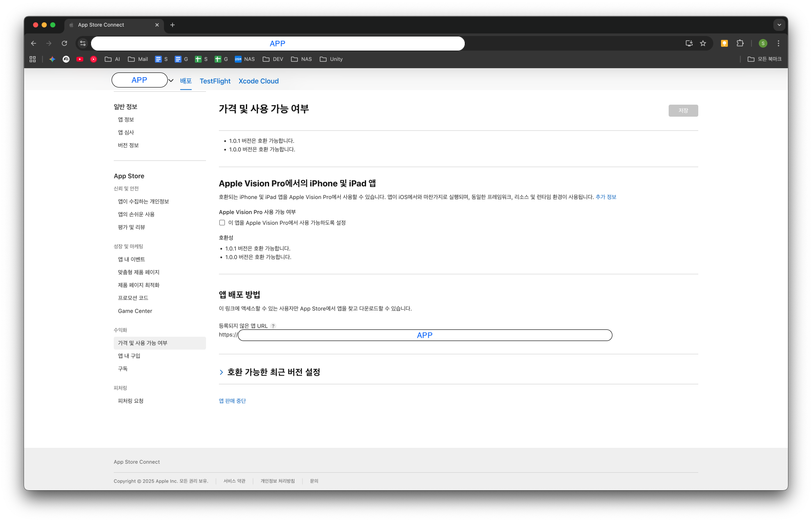Open 앱 정보 in the sidebar
Screen dimensions: 812x522
point(126,120)
